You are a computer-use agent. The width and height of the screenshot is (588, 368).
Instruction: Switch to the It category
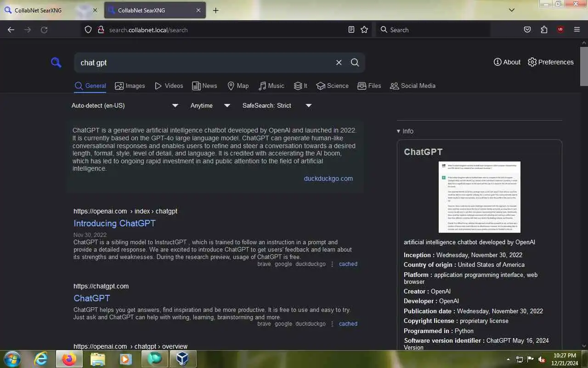tap(300, 86)
